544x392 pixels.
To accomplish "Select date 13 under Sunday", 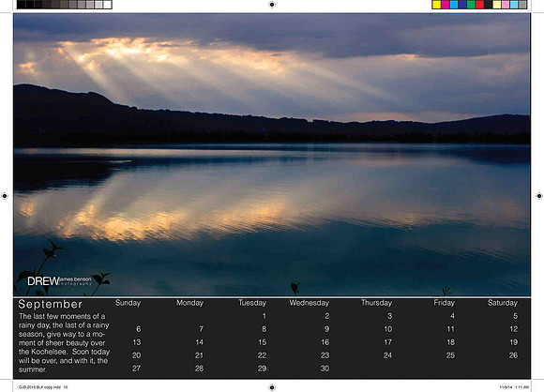I will pos(137,342).
